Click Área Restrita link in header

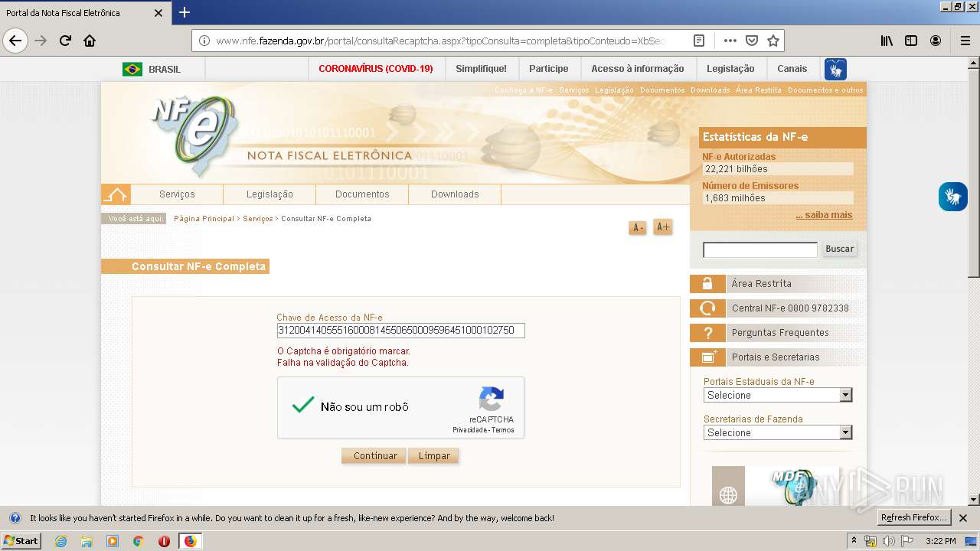(x=759, y=90)
